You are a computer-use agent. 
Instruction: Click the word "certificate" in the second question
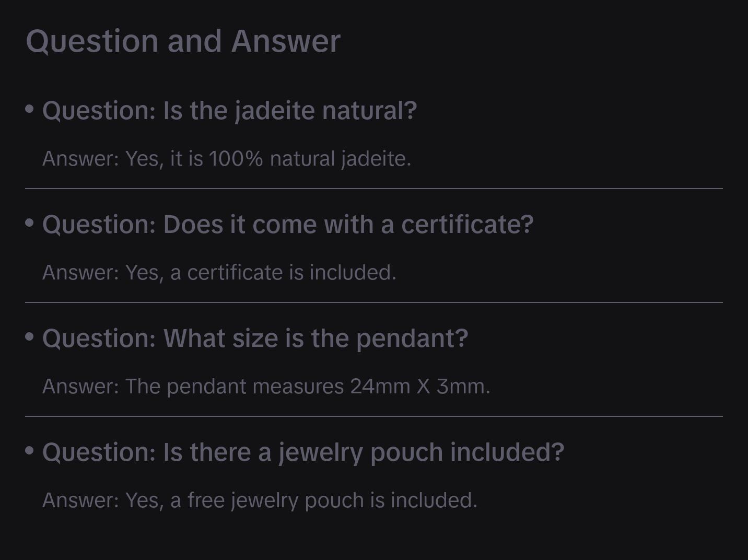[467, 225]
